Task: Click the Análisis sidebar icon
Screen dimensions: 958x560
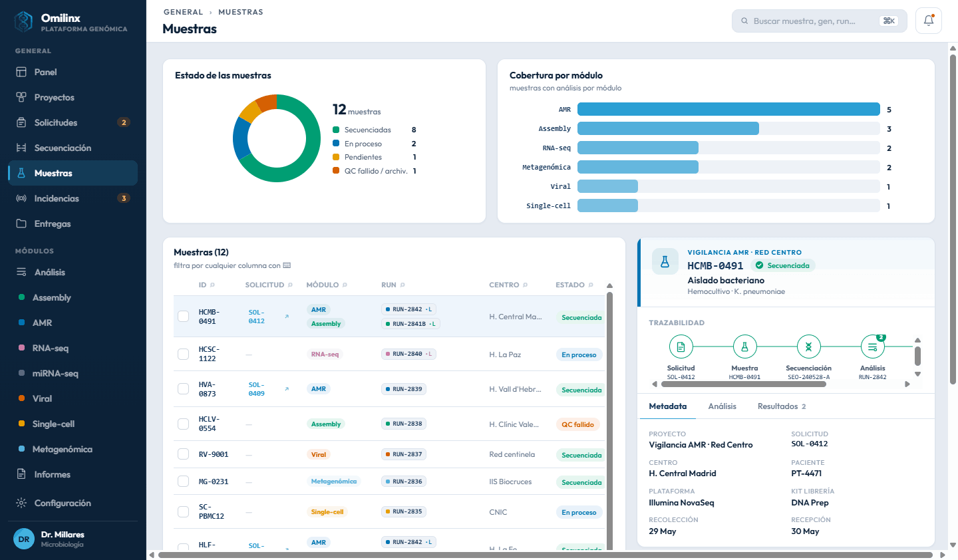Action: (21, 272)
